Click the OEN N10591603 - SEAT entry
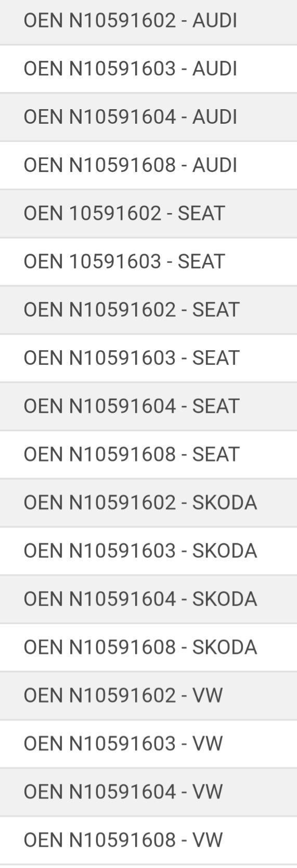This screenshot has width=297, height=868. (148, 358)
